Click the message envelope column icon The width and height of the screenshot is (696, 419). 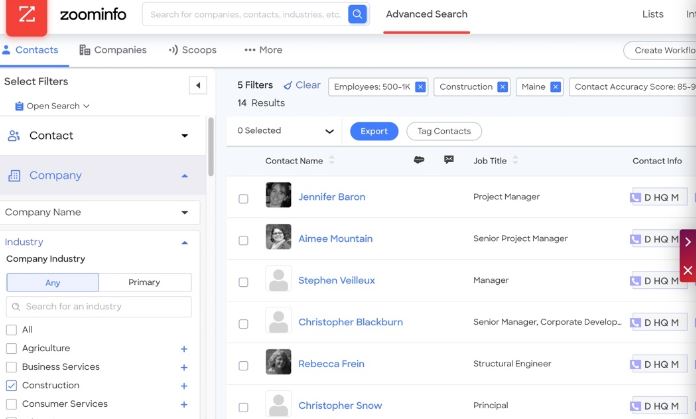tap(449, 159)
